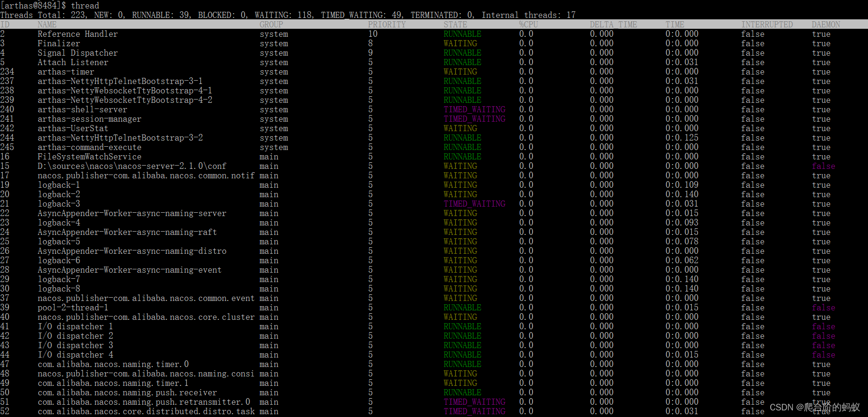
Task: Select the 'arthas-command-execute' thread name
Action: (x=90, y=147)
